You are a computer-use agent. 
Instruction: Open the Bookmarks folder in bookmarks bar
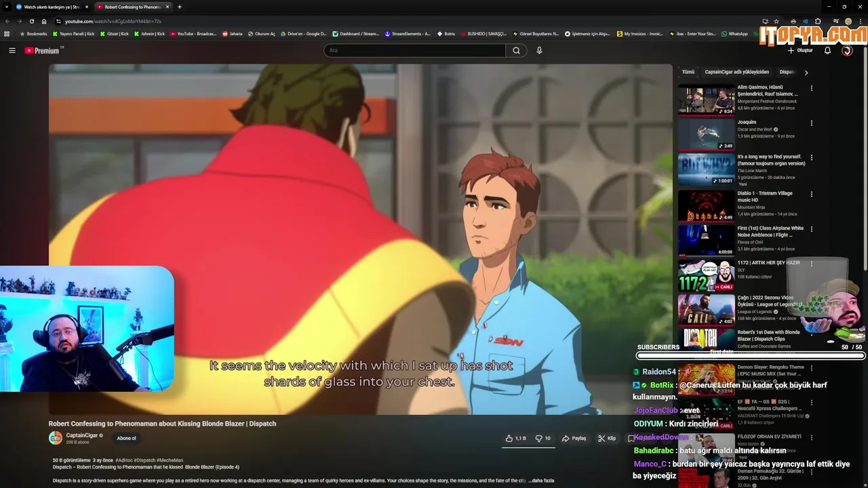pyautogui.click(x=34, y=33)
